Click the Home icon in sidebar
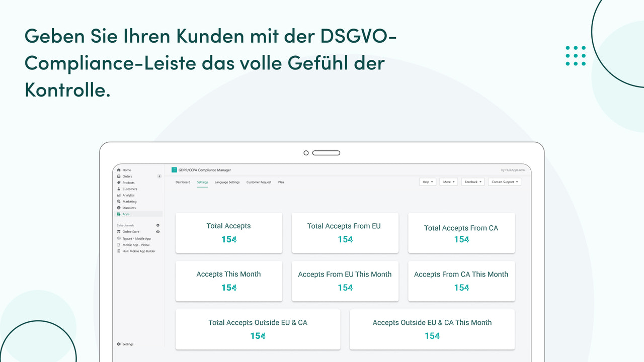644x362 pixels. coord(119,170)
